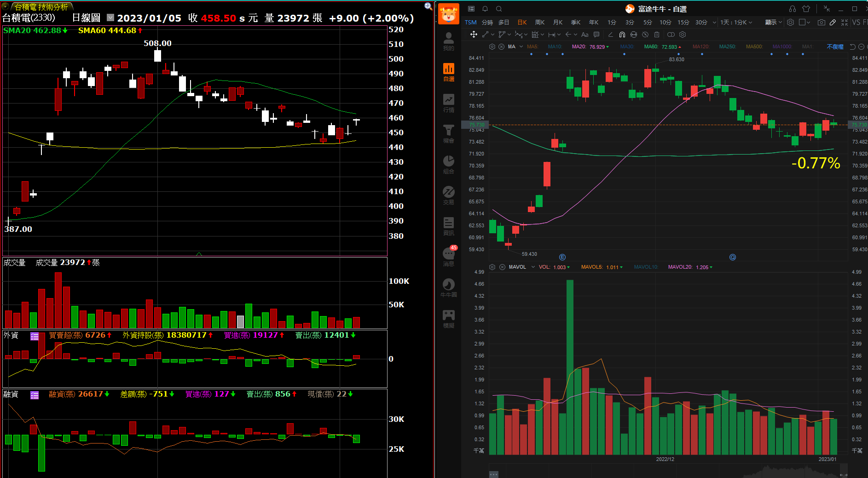Select the trend line drawing tool
868x478 pixels.
485,35
